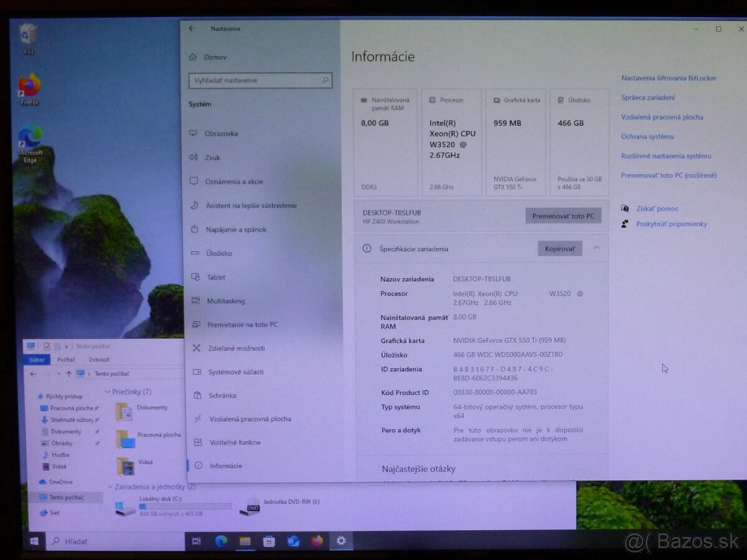Open Premietanie na toto PC settings

tap(242, 324)
